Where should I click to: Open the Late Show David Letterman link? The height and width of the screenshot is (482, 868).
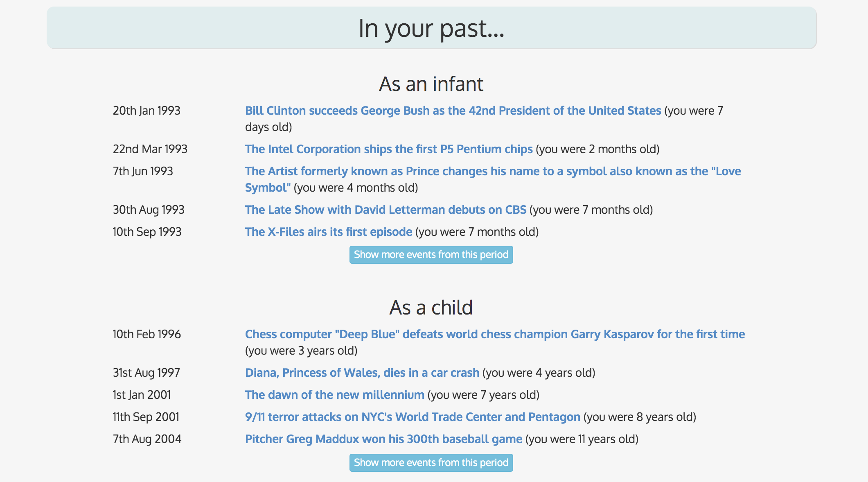coord(385,209)
